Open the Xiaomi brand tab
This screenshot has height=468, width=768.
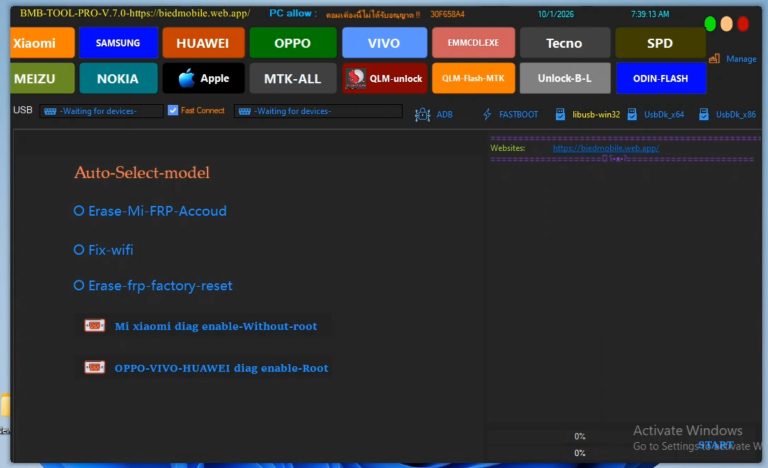[x=43, y=43]
